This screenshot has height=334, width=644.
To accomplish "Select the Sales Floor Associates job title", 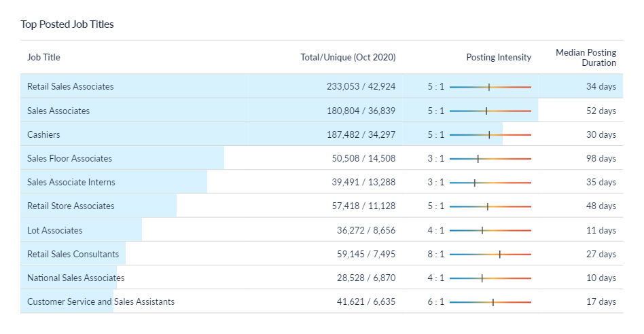I will pyautogui.click(x=69, y=158).
